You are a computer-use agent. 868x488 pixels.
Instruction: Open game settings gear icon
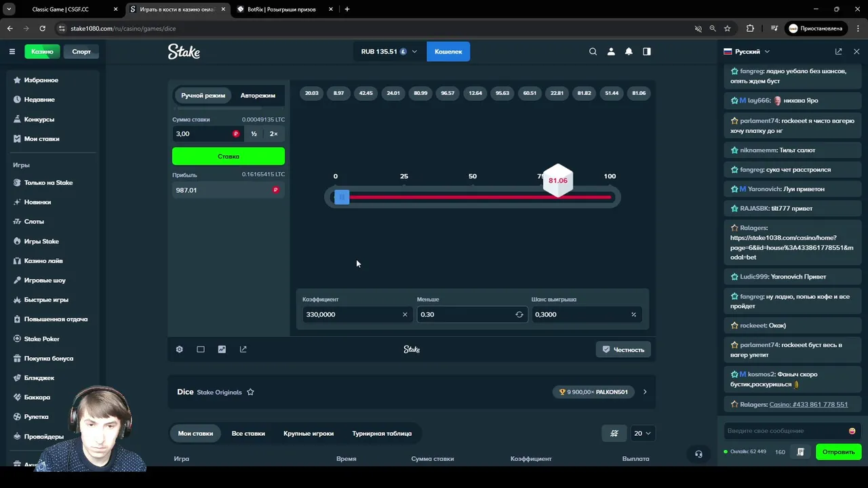point(180,349)
